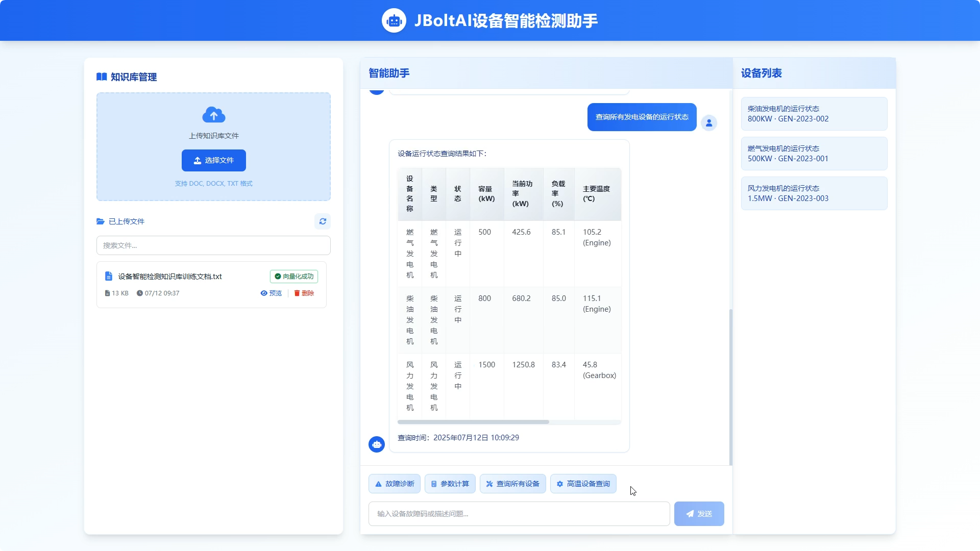Click the 设备运行状态查询结果如下 text
Screen dimensions: 980x551
[442, 154]
